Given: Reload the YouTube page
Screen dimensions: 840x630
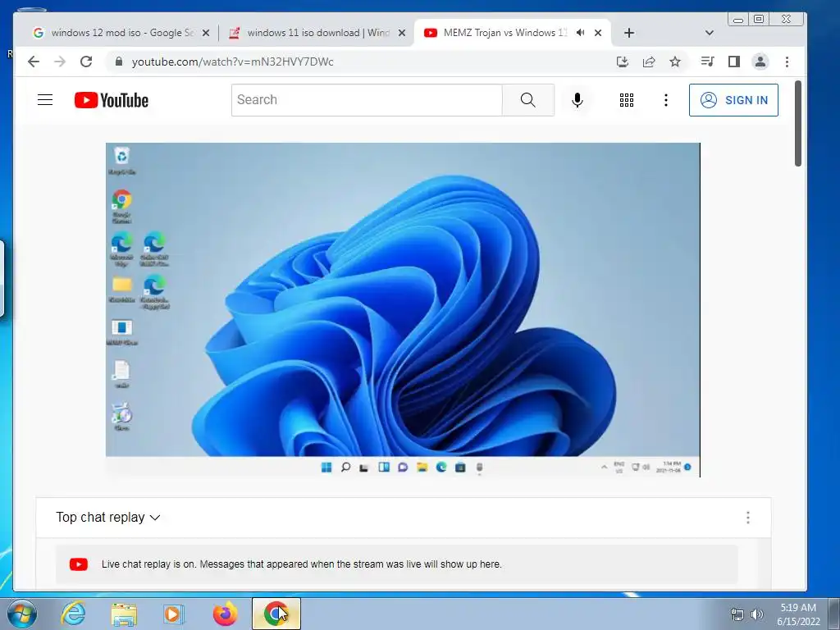Looking at the screenshot, I should pos(85,62).
